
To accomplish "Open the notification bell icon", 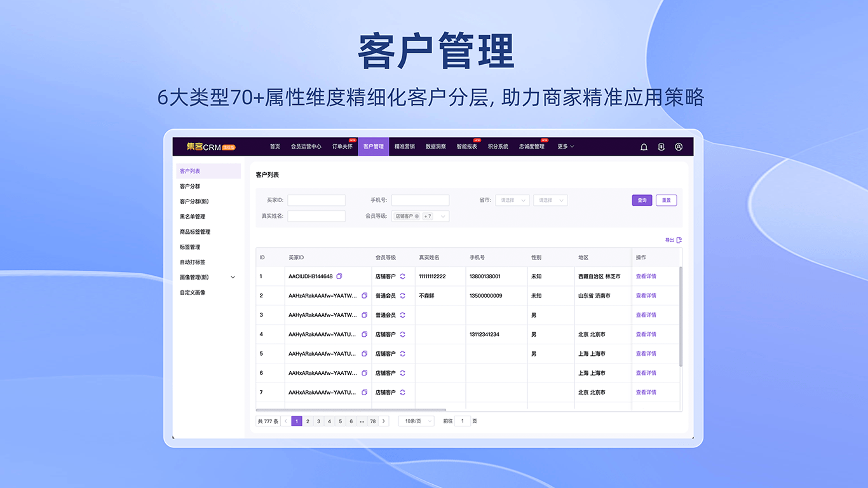I will (x=644, y=147).
